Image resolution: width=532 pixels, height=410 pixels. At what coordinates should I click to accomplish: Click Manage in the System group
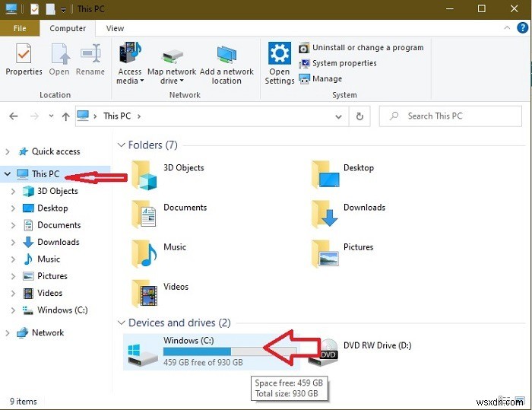click(x=320, y=79)
